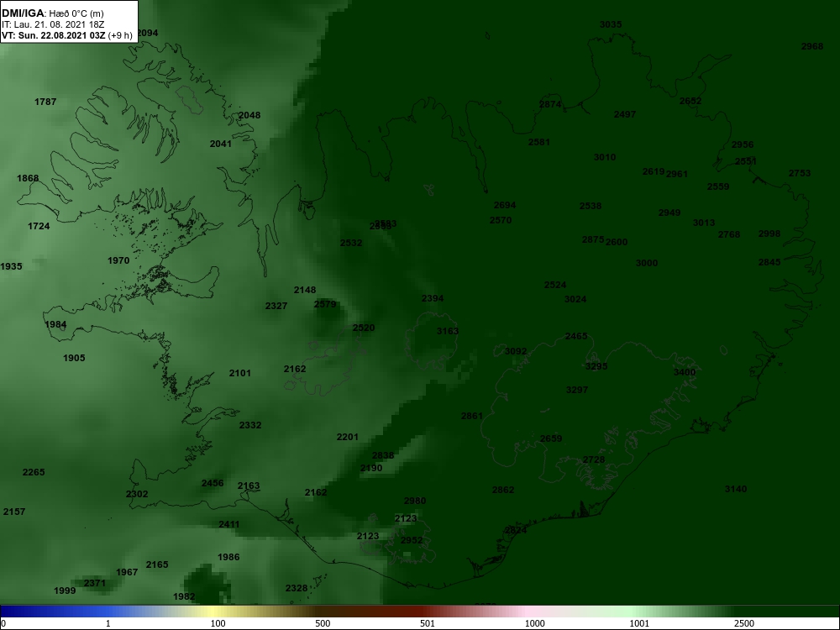
Task: Click the color scale label "100"
Action: click(218, 623)
